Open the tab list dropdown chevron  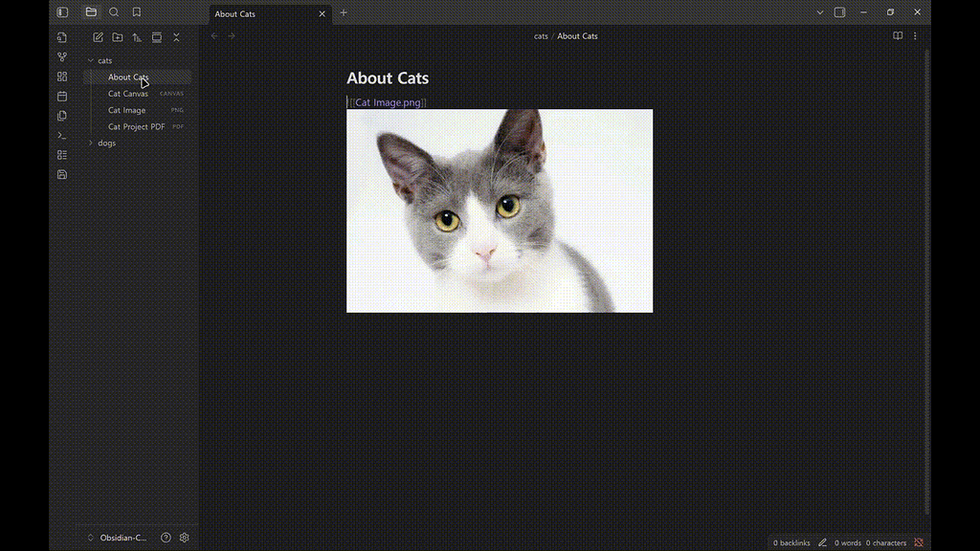(820, 12)
